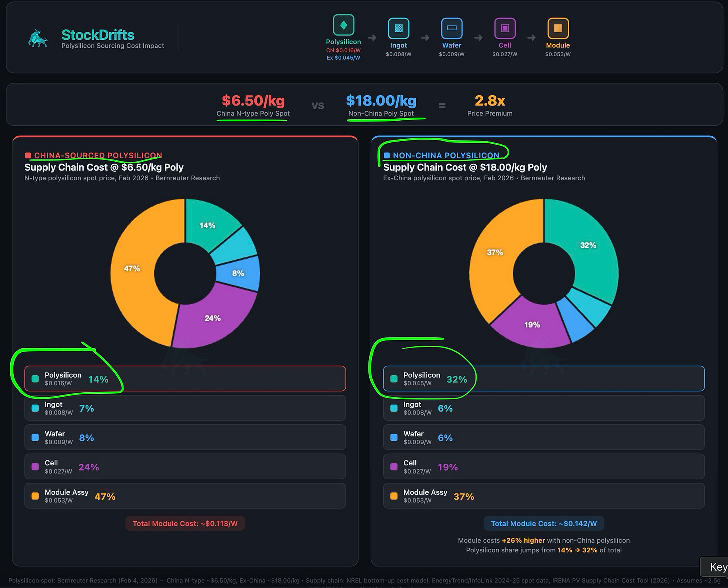Click the Total Module Cost ~$0.113/W badge
This screenshot has width=728, height=588.
[x=185, y=523]
